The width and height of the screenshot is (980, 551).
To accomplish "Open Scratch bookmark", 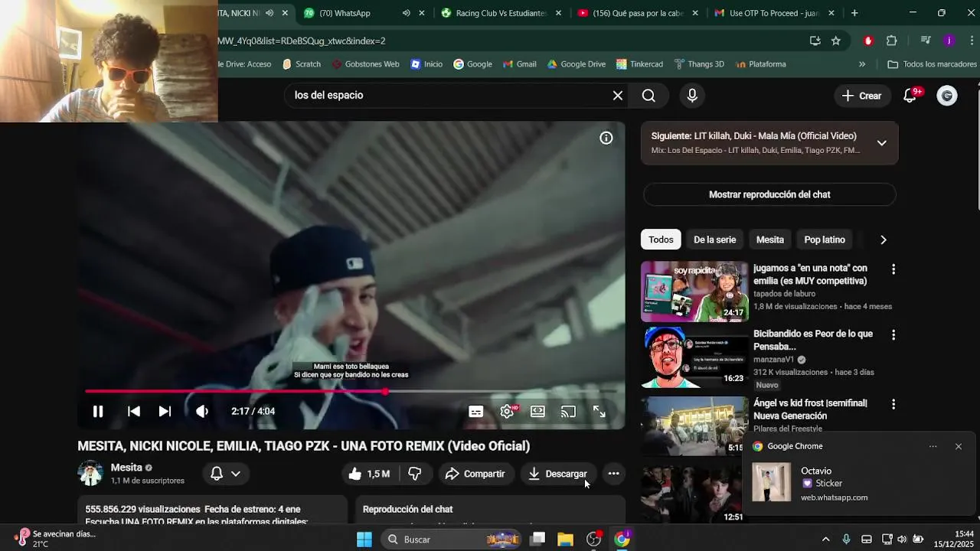I will click(302, 64).
